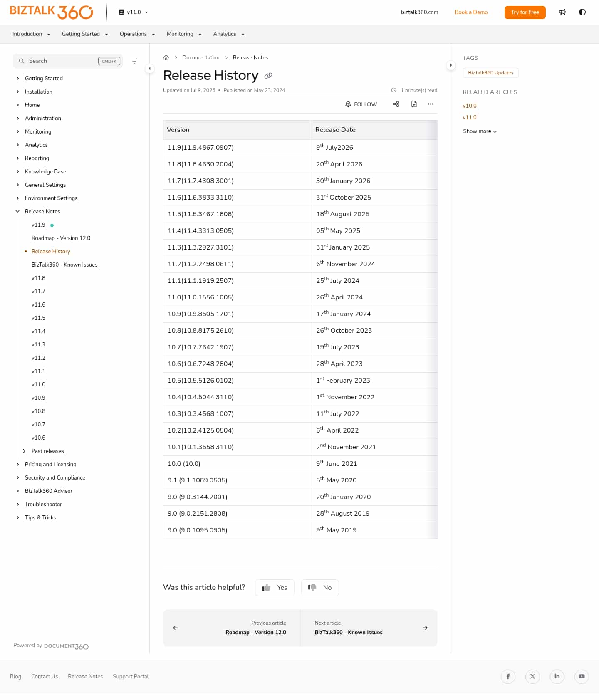The width and height of the screenshot is (599, 700).
Task: Copy article link icon beside Release History
Action: [x=268, y=76]
